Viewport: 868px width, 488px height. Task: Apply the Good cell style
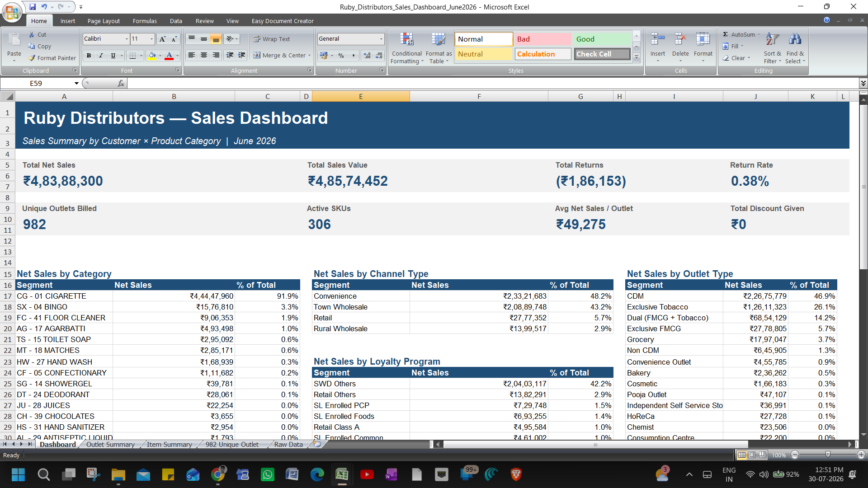point(602,39)
